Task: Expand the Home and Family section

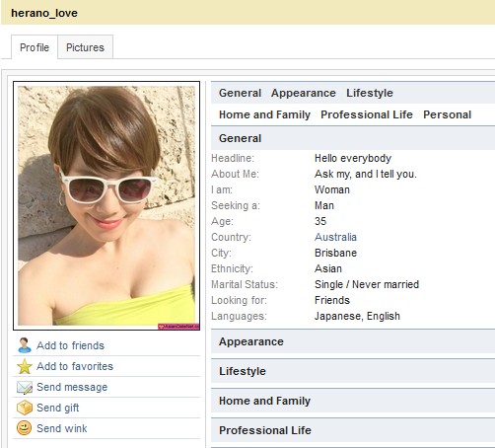Action: (x=353, y=401)
